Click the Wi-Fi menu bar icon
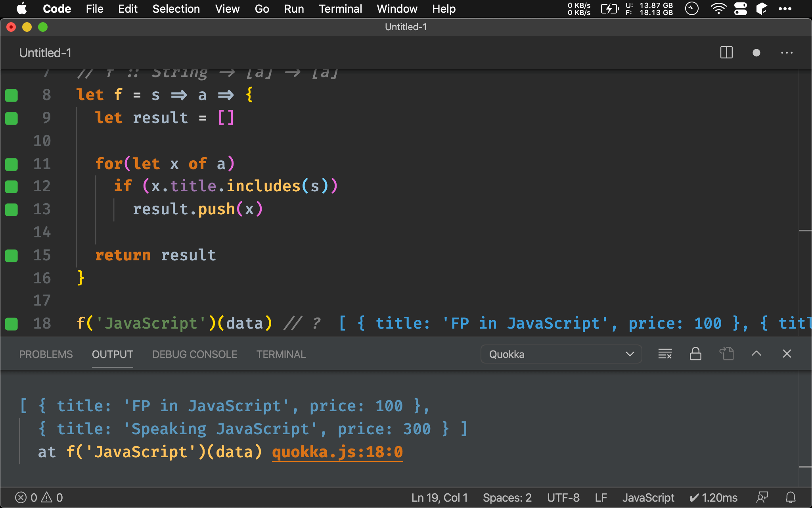 pyautogui.click(x=718, y=9)
